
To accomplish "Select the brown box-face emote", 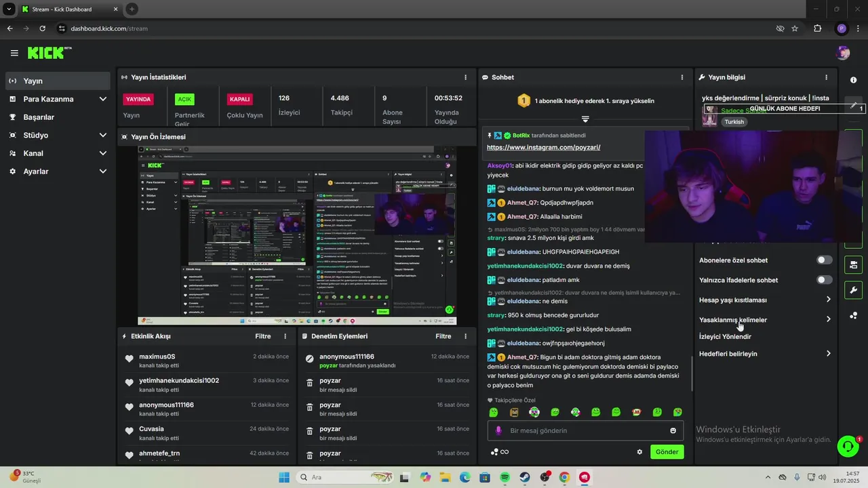I will pyautogui.click(x=514, y=412).
